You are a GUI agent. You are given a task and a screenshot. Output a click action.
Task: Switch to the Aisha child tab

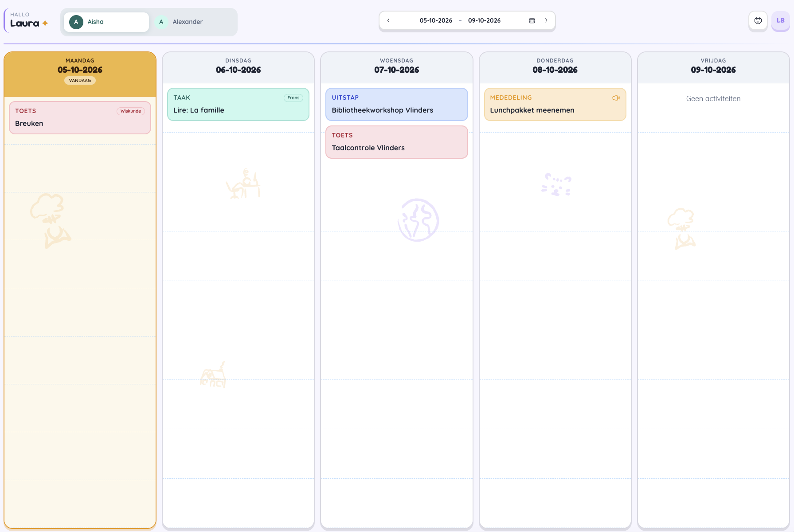[x=106, y=22]
